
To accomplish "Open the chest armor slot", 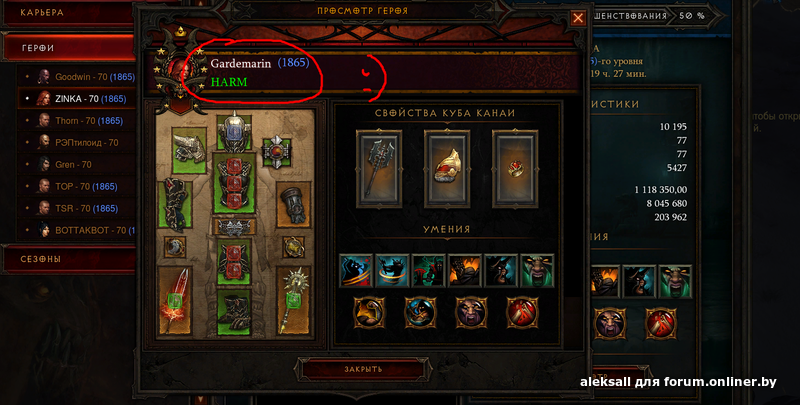I will point(234,182).
